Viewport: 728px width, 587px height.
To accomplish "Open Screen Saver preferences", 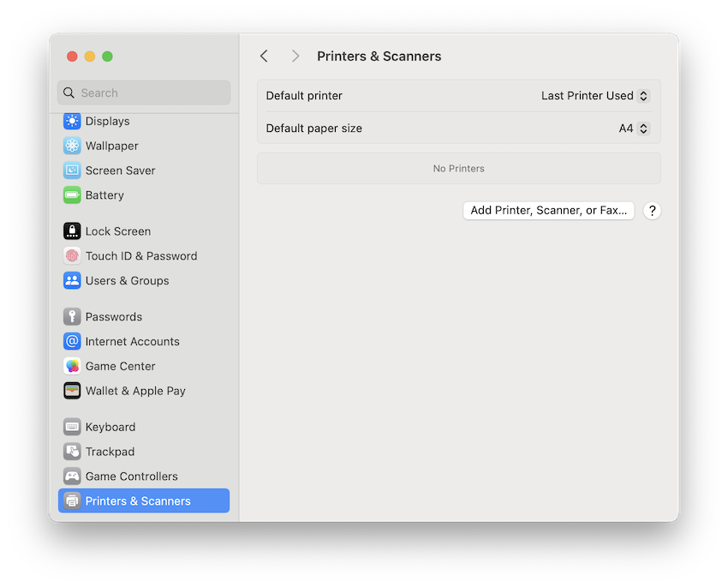I will pyautogui.click(x=120, y=171).
